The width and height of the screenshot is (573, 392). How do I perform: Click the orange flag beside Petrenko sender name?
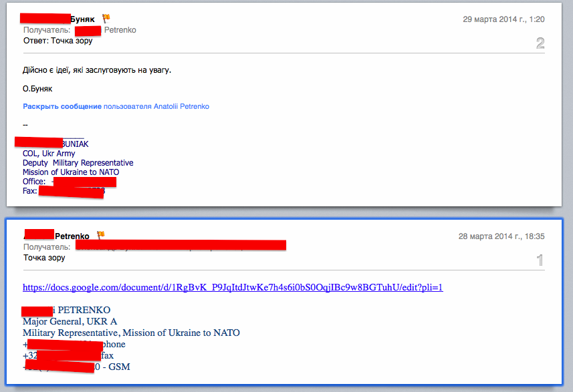(100, 235)
